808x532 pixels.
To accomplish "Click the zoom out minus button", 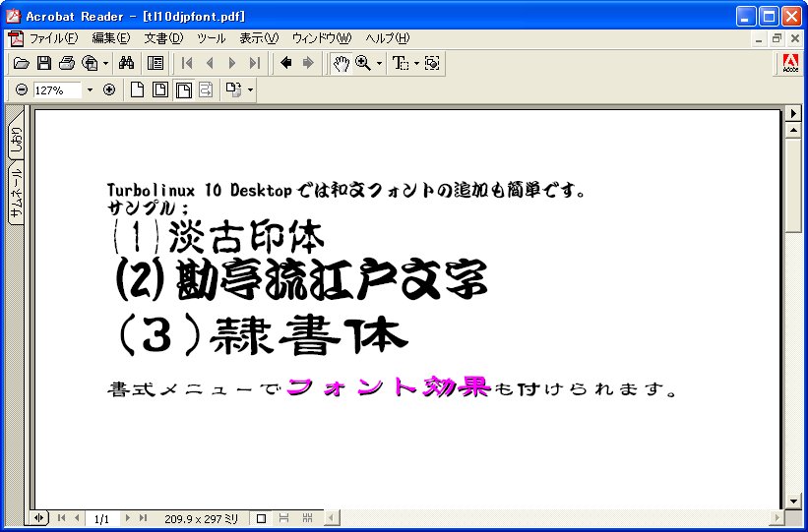I will click(21, 90).
